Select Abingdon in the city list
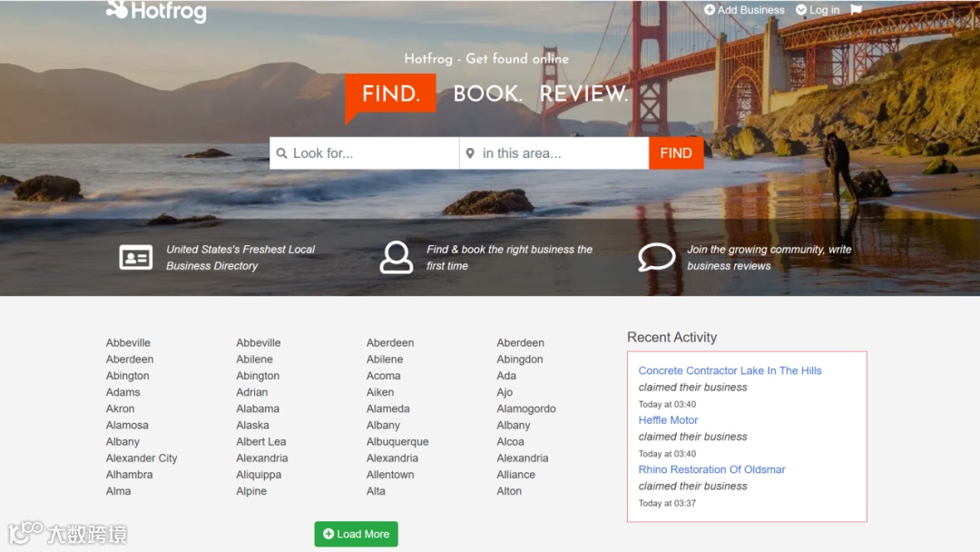The width and height of the screenshot is (980, 552). [x=520, y=360]
